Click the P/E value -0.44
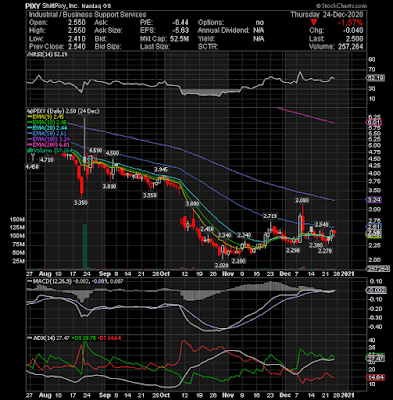The width and height of the screenshot is (393, 400). click(x=180, y=23)
